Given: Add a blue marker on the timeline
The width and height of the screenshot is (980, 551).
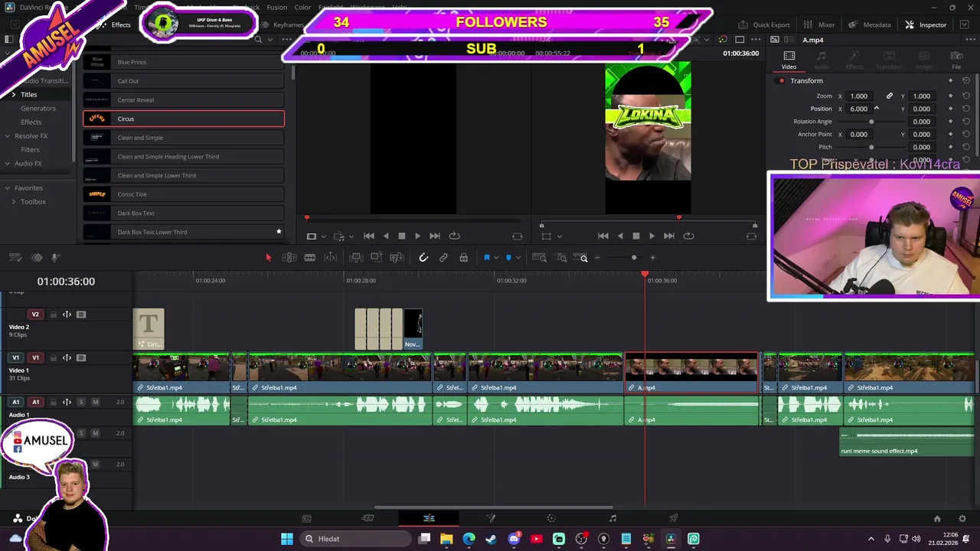Looking at the screenshot, I should 508,258.
